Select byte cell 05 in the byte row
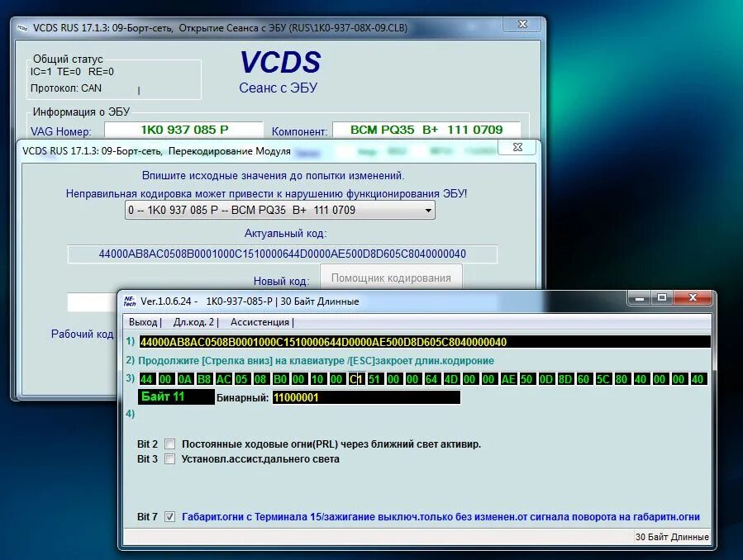The height and width of the screenshot is (560, 743). pos(241,379)
